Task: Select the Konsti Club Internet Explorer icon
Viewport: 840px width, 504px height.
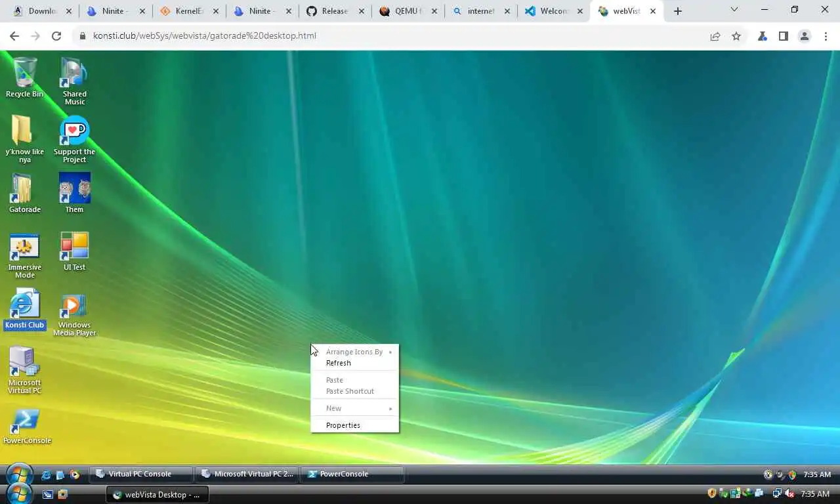Action: pos(25,308)
